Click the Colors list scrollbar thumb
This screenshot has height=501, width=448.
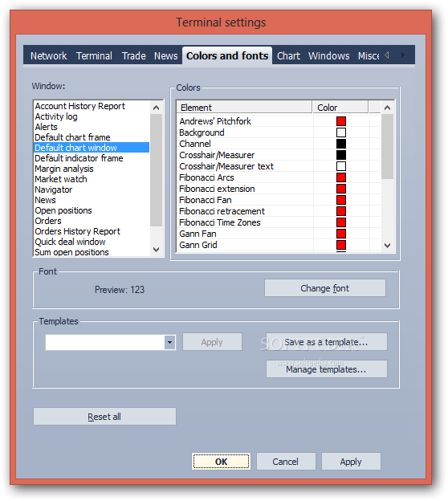pos(387,147)
